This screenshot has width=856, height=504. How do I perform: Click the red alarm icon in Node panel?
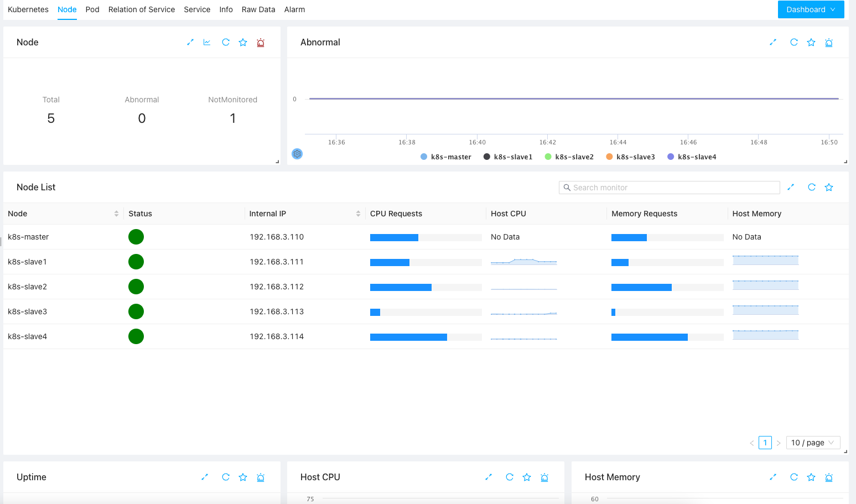261,43
